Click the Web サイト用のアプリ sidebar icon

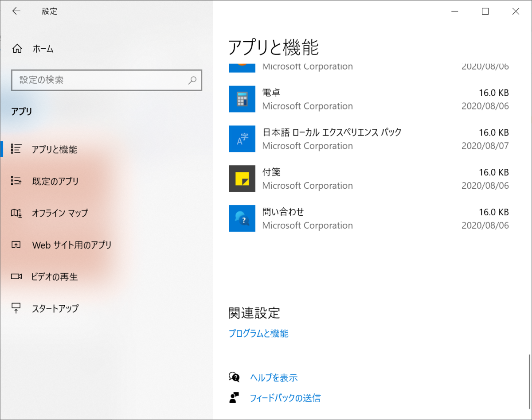(x=17, y=245)
